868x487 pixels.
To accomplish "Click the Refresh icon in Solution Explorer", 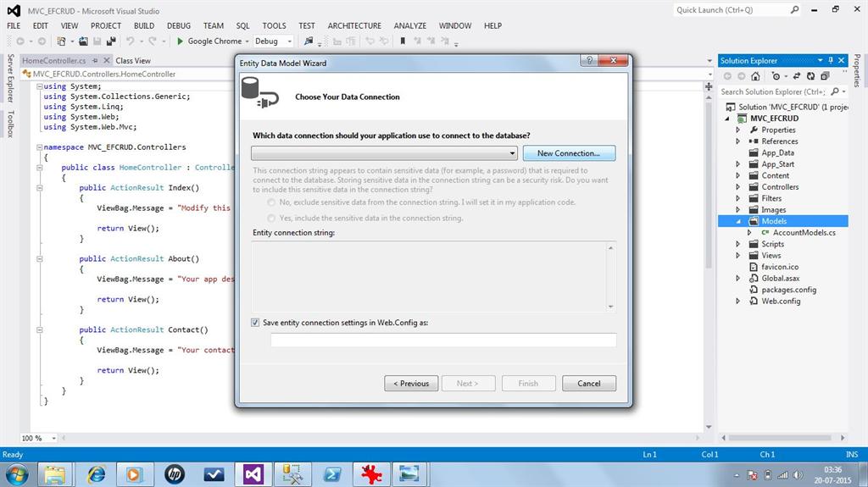I will click(810, 76).
